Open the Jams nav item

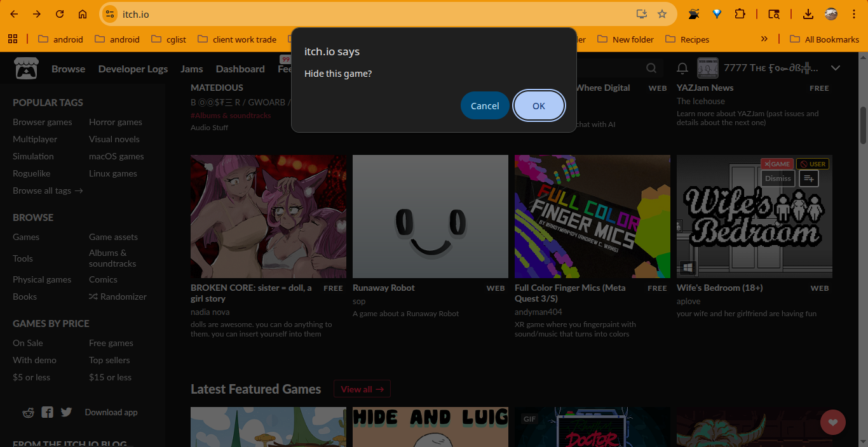pyautogui.click(x=192, y=69)
